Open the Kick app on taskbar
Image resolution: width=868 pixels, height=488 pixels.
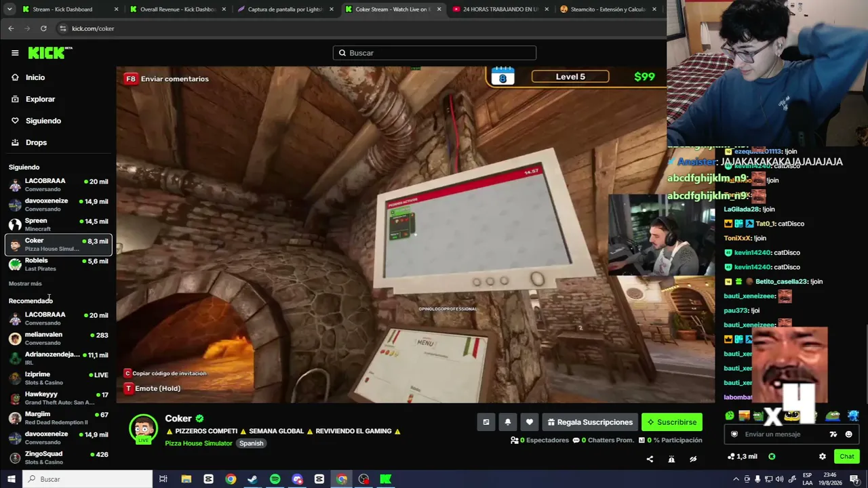tap(385, 479)
